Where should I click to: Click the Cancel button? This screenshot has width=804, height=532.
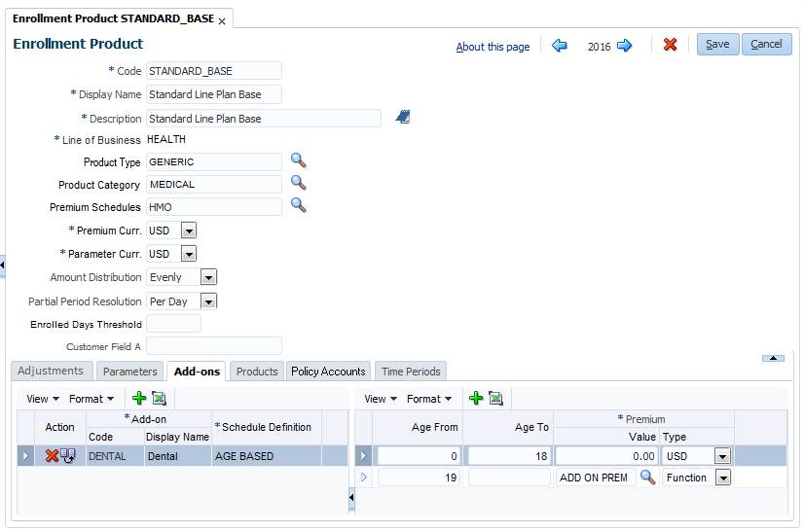click(x=767, y=44)
